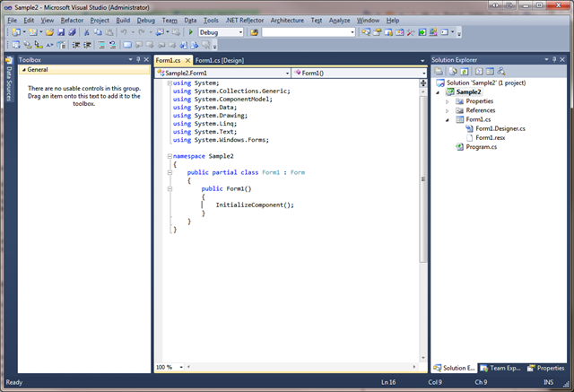Viewport: 574px width, 392px height.
Task: Toggle auto-hide pin on Solution Explorer
Action: (x=554, y=59)
